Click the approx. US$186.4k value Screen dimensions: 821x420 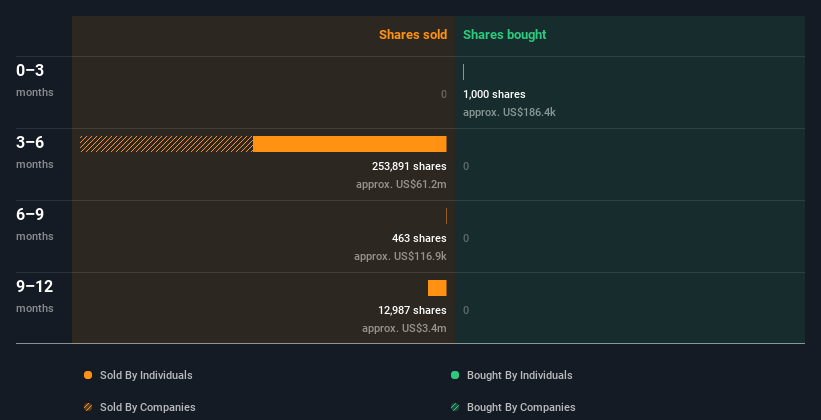click(509, 113)
